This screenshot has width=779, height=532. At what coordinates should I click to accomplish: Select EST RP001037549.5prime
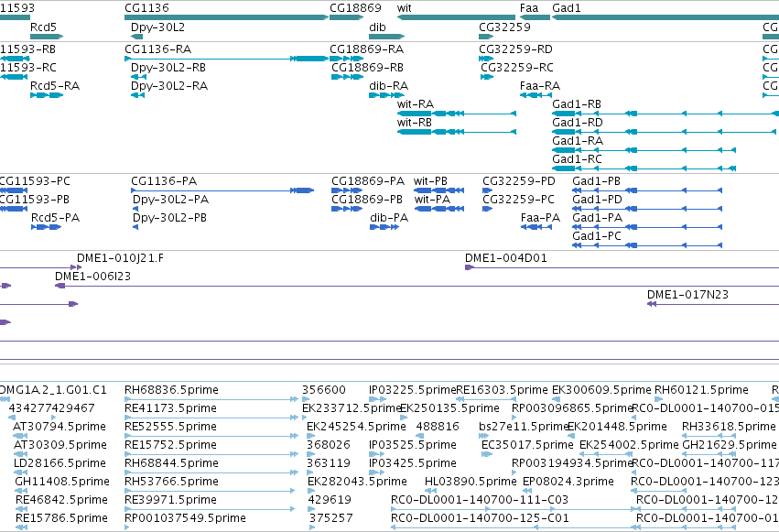[185, 518]
